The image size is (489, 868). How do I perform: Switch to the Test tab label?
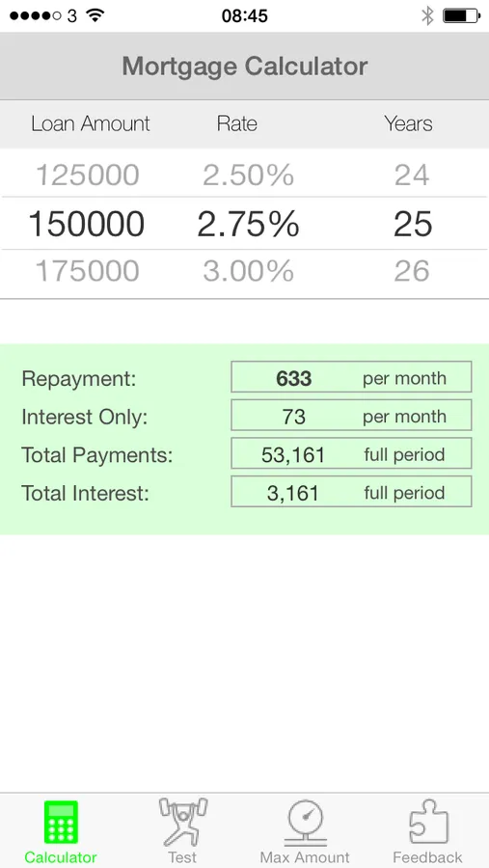pos(182,857)
